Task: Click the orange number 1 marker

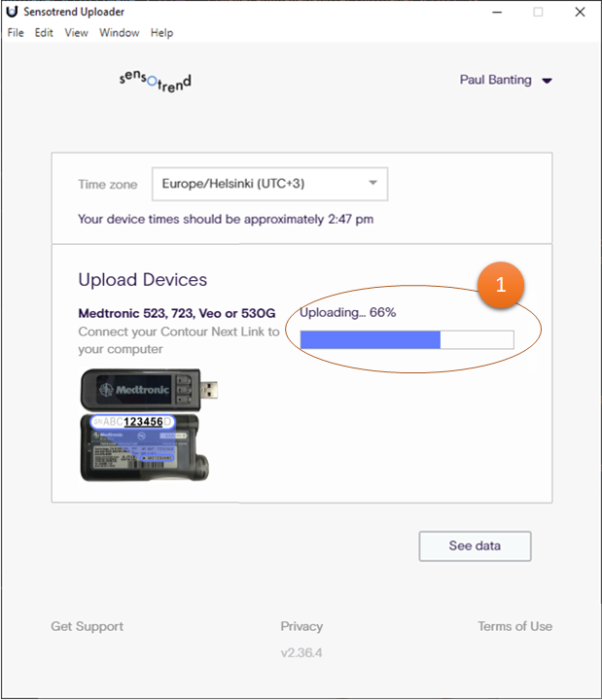Action: coord(501,286)
